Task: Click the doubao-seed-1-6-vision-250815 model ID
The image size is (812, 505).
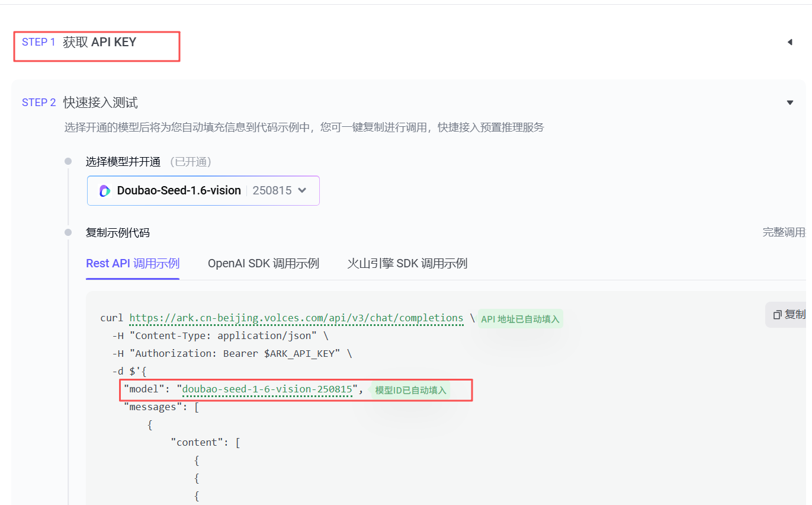Action: pyautogui.click(x=267, y=389)
